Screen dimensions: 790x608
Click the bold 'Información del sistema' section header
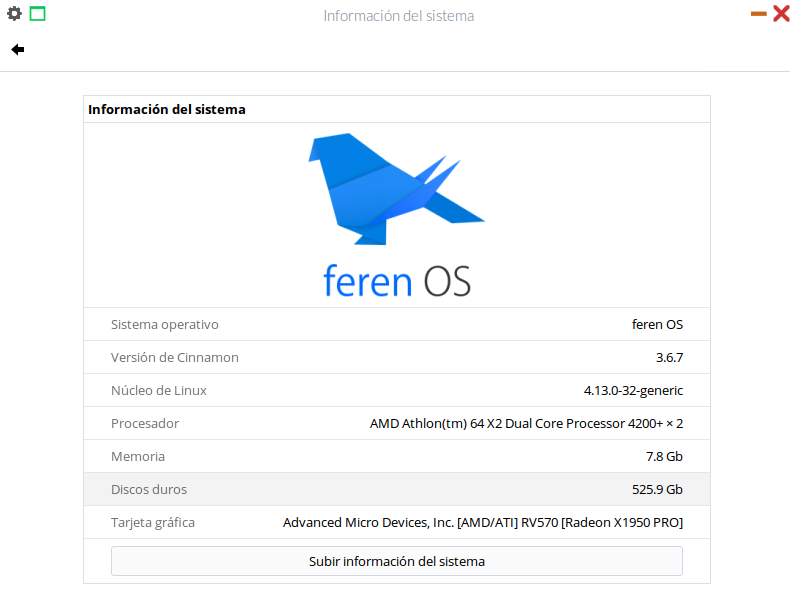(x=167, y=109)
